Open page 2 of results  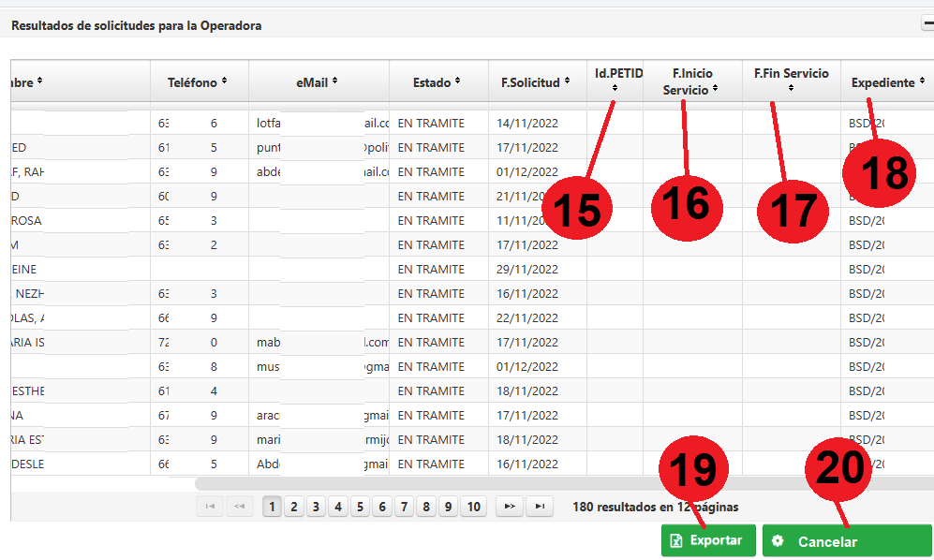(x=294, y=507)
